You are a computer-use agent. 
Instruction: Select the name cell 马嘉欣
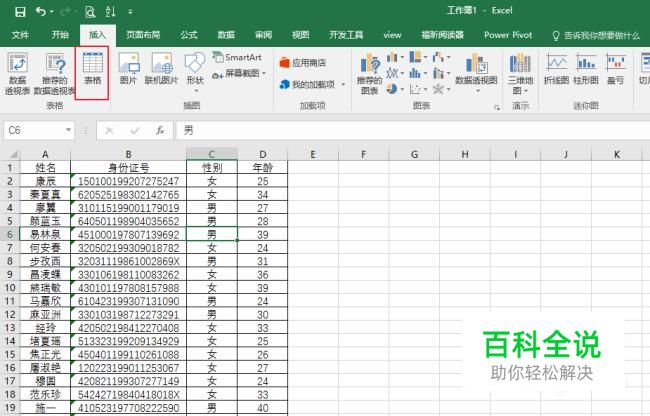(45, 301)
